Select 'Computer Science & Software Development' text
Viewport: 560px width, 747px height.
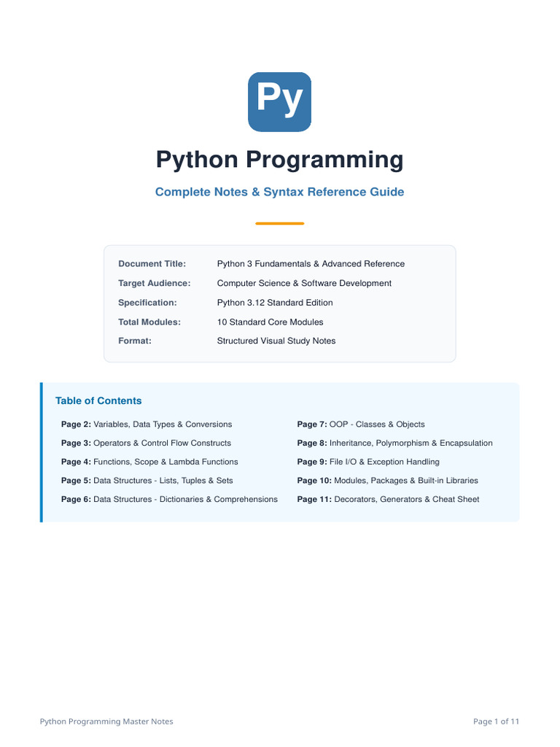pos(304,283)
